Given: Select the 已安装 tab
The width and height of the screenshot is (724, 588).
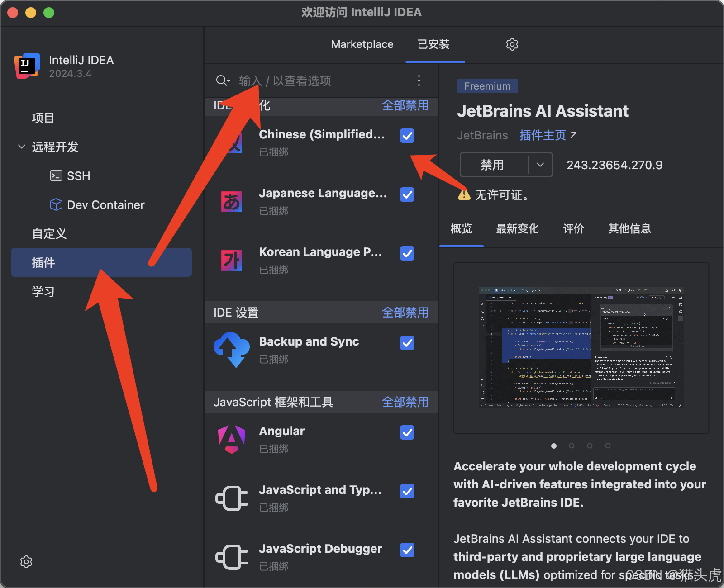Looking at the screenshot, I should [x=433, y=44].
